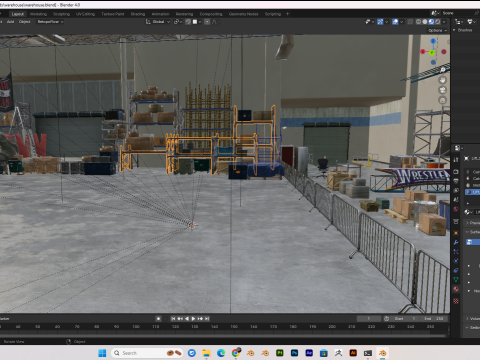Open the Object Data green triangle tab
This screenshot has width=480, height=360.
[456, 280]
